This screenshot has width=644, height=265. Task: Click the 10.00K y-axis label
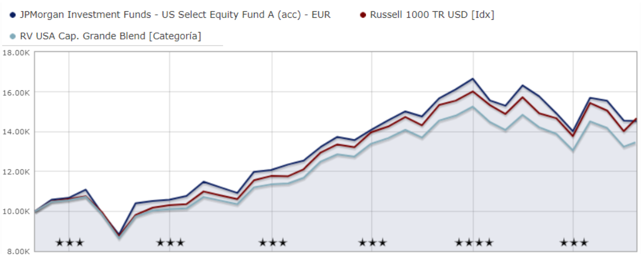tap(16, 211)
